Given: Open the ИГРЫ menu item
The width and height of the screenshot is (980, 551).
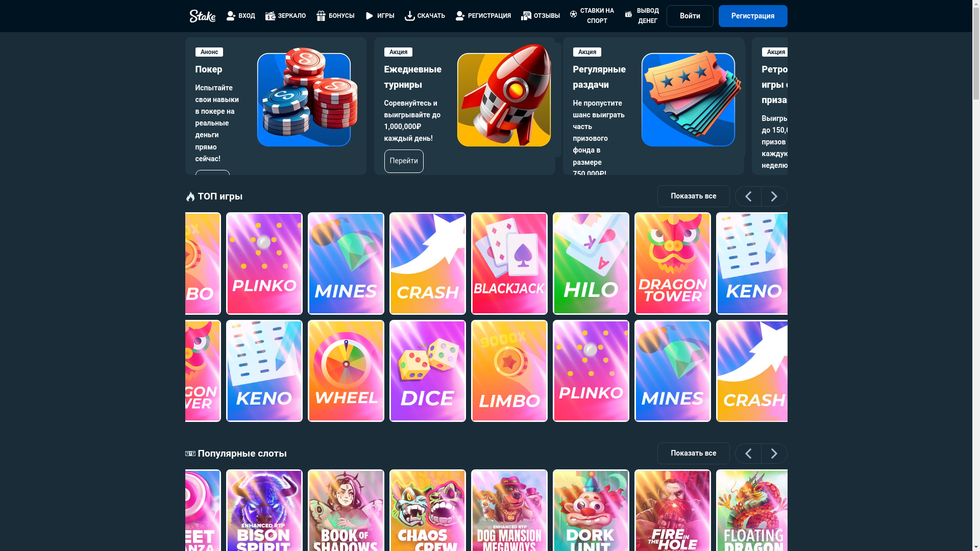Looking at the screenshot, I should [379, 16].
